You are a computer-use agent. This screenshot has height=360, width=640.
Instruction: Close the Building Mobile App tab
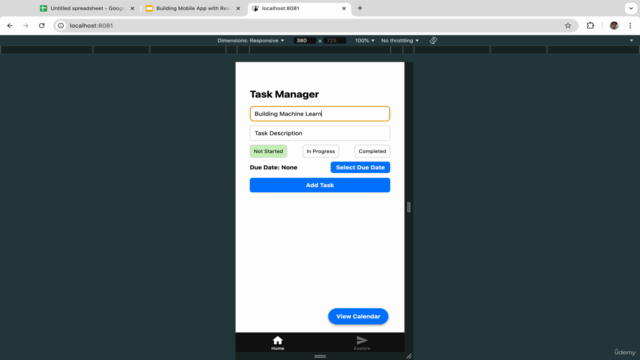pos(238,8)
